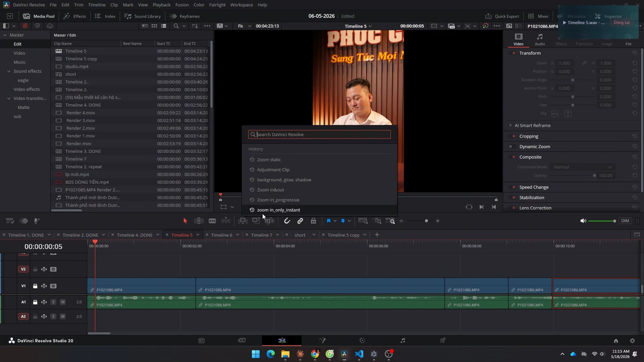Collapse the Sound effects bin

9,71
